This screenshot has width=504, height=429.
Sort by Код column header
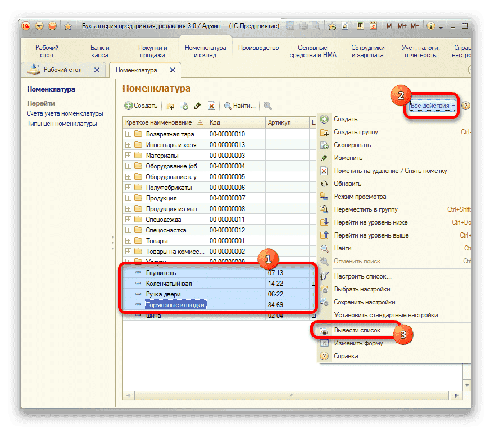[215, 122]
